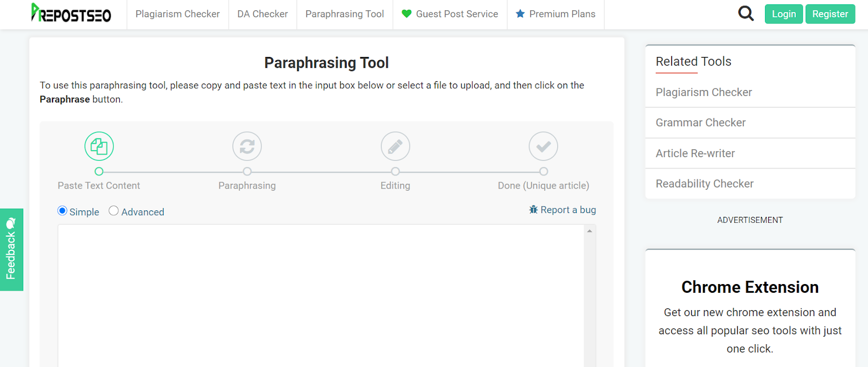Click the Login button

coord(783,14)
